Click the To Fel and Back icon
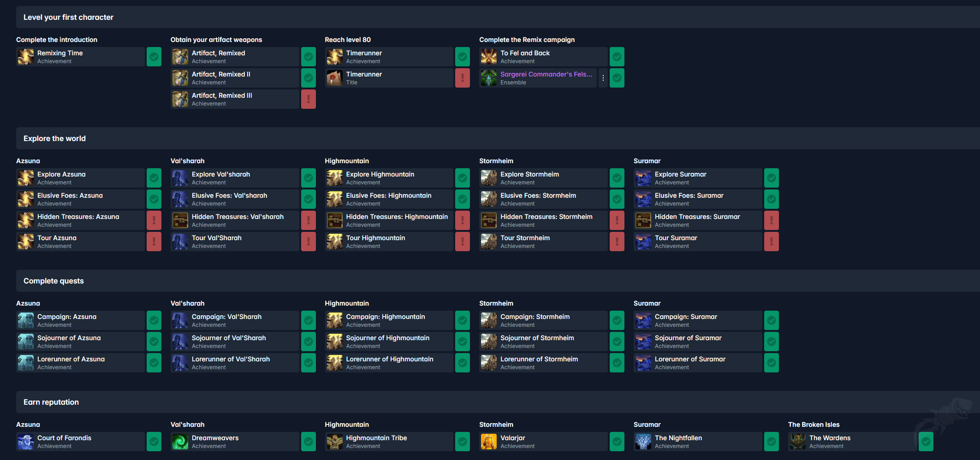 point(489,57)
